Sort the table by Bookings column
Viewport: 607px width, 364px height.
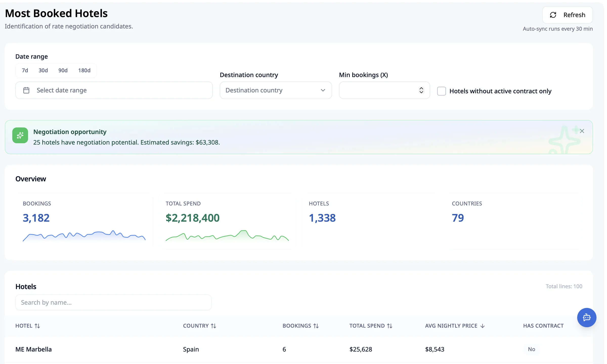[300, 326]
